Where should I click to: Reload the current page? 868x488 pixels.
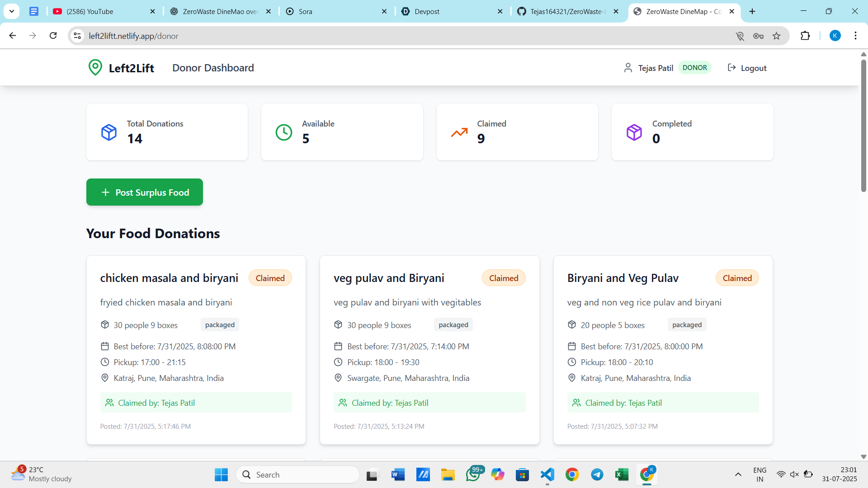pyautogui.click(x=53, y=36)
